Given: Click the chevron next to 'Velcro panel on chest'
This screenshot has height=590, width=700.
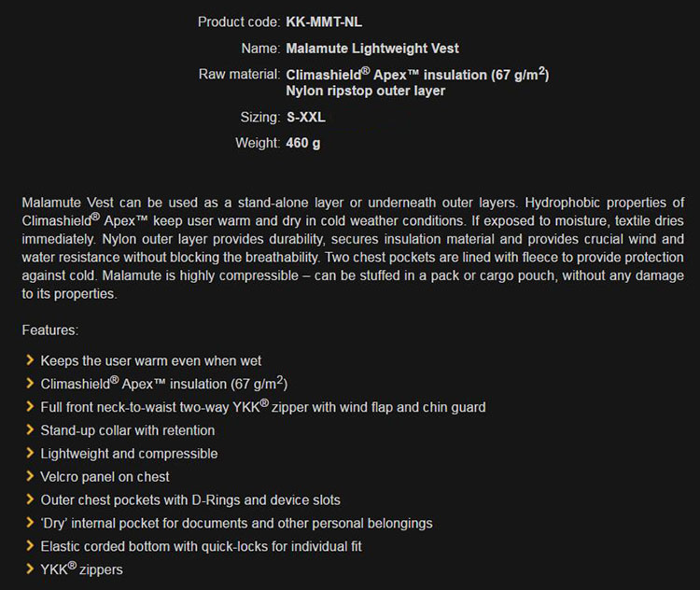Looking at the screenshot, I should tap(30, 476).
